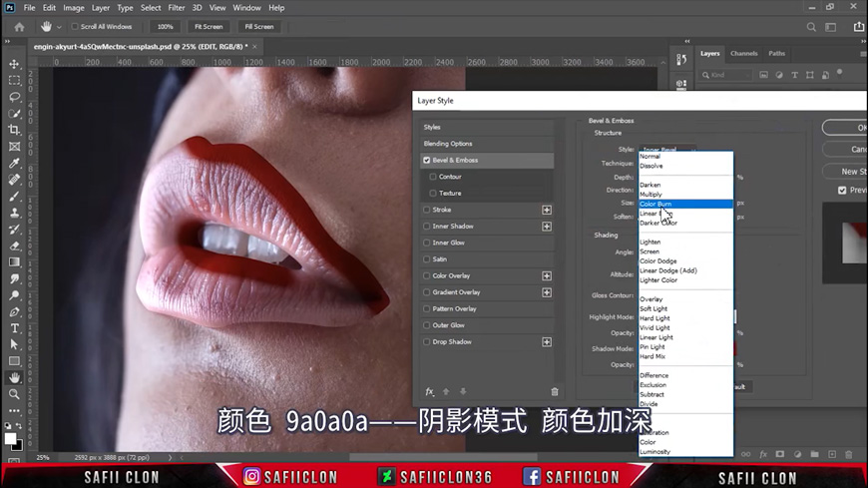The width and height of the screenshot is (868, 488).
Task: Choose Screen in blend mode list
Action: pyautogui.click(x=685, y=251)
